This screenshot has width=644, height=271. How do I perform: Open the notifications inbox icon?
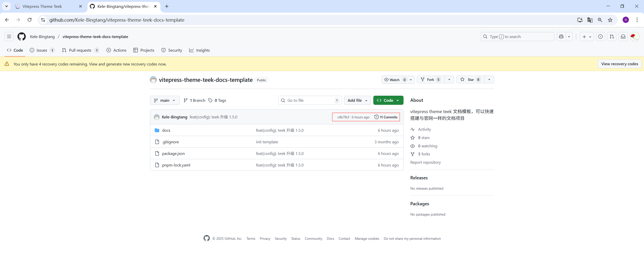tap(623, 37)
